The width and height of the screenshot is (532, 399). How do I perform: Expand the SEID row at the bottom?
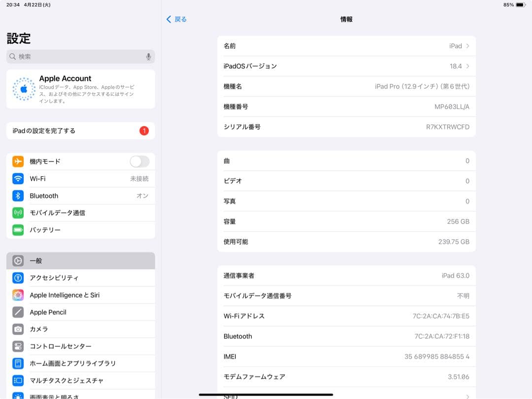pyautogui.click(x=467, y=396)
